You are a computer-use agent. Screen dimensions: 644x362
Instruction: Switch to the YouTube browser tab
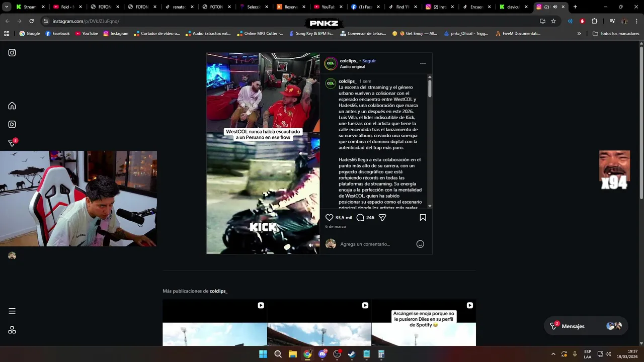328,7
